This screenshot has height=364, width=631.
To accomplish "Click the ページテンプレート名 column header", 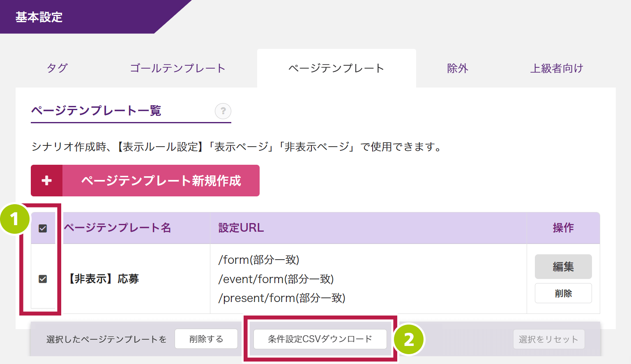I will click(117, 228).
